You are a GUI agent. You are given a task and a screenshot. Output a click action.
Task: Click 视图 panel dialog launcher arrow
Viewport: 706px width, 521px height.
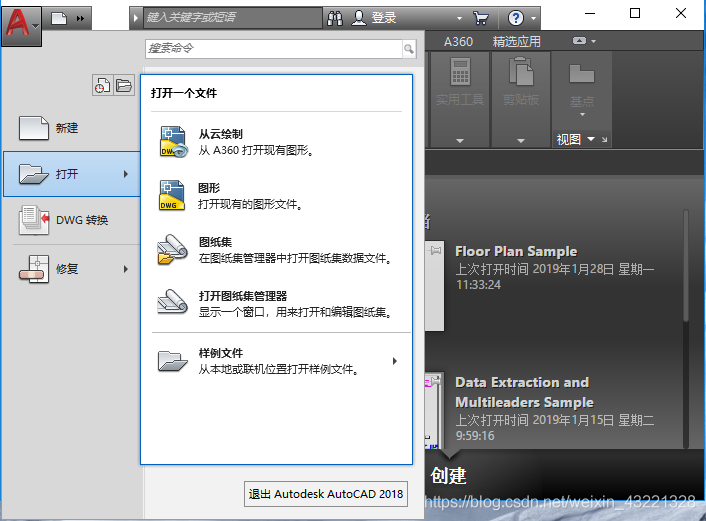click(605, 140)
